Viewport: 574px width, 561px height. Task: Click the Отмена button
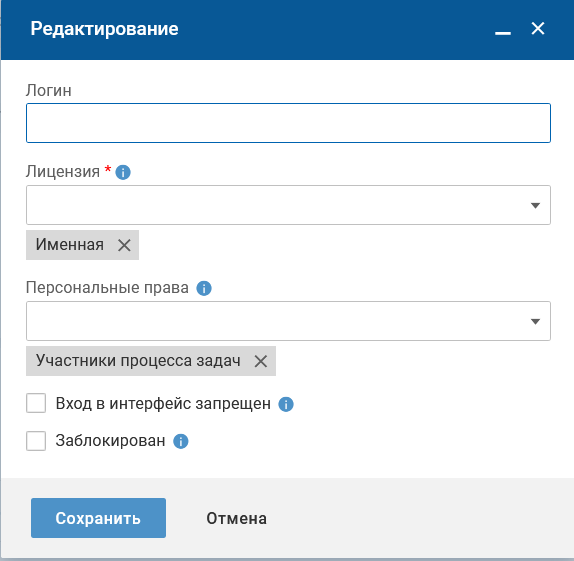coord(236,518)
